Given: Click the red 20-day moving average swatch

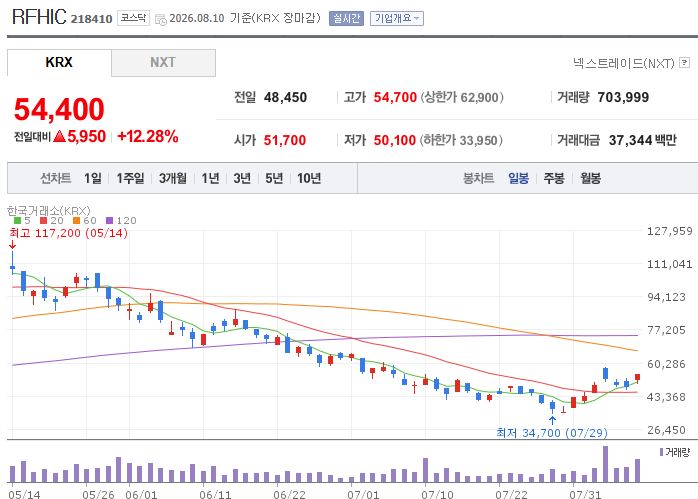Looking at the screenshot, I should pos(43,220).
